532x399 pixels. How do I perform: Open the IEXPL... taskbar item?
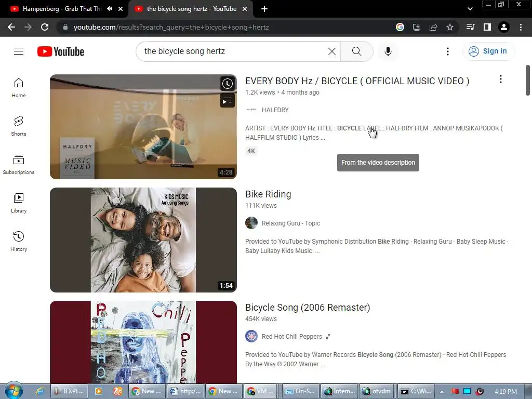[70, 391]
